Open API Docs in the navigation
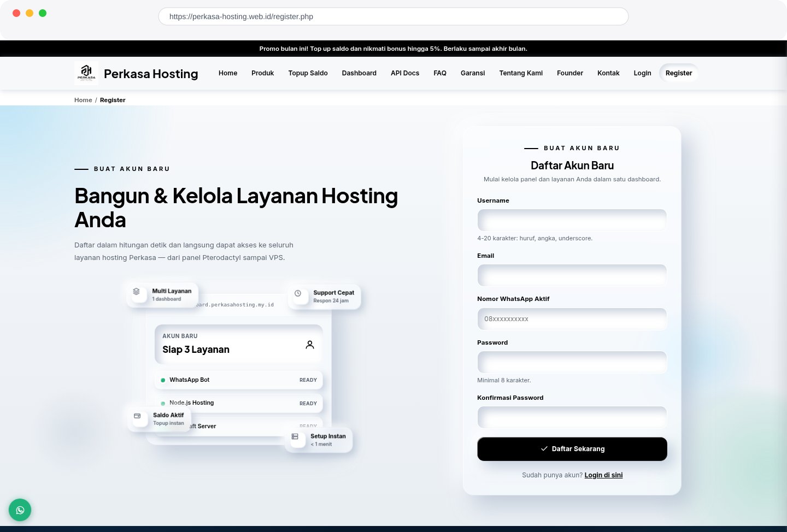The height and width of the screenshot is (532, 787). point(405,73)
